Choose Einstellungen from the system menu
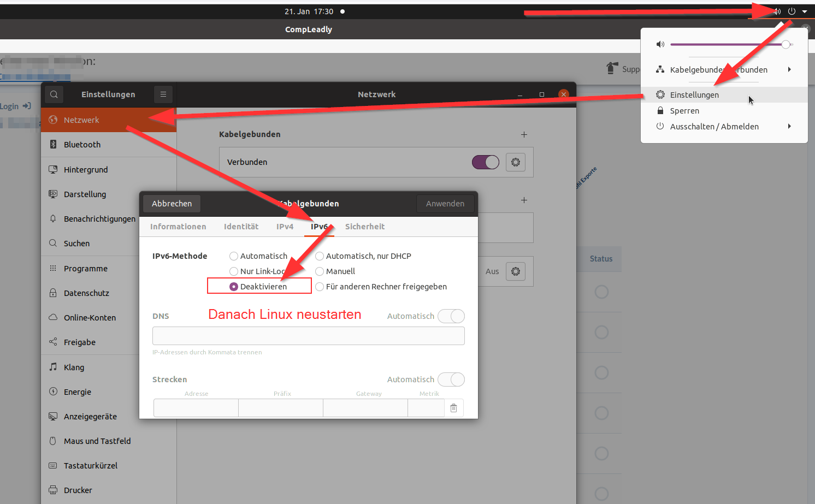Image resolution: width=815 pixels, height=504 pixels. (694, 95)
